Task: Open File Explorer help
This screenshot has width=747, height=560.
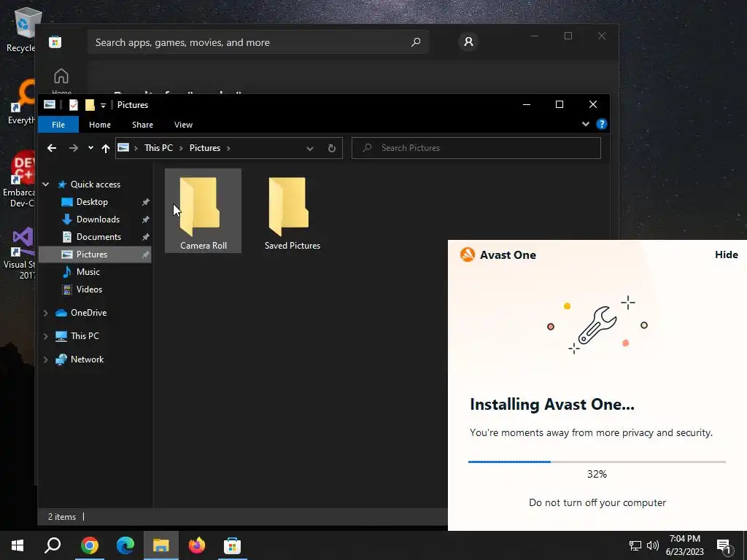Action: [601, 124]
